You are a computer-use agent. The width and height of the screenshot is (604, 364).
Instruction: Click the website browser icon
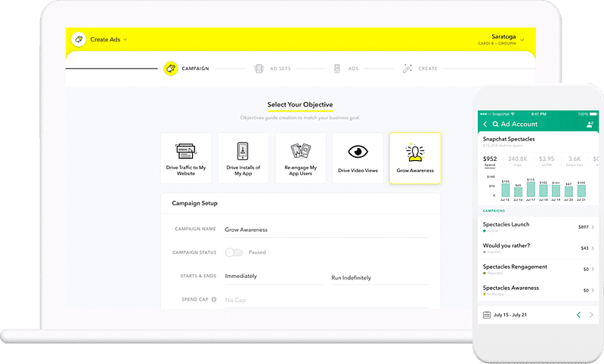(186, 151)
